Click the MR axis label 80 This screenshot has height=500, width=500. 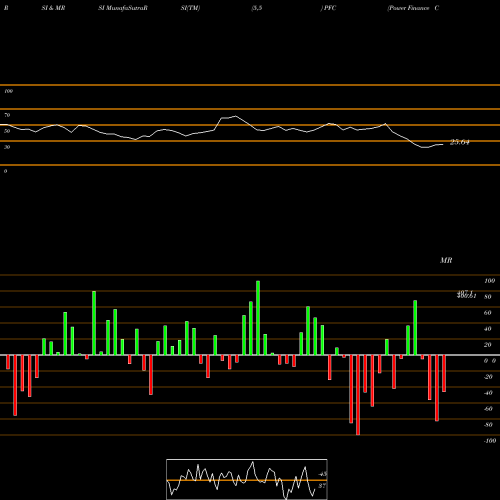click(x=488, y=297)
